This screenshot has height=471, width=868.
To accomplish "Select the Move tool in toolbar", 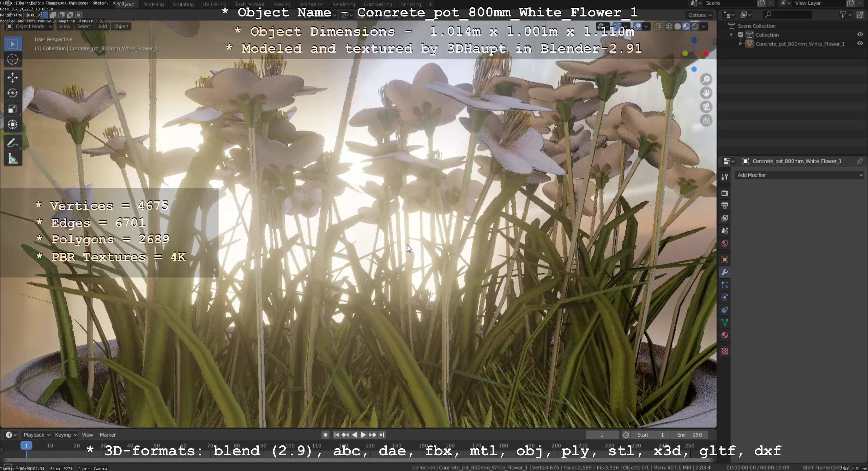I will 12,77.
